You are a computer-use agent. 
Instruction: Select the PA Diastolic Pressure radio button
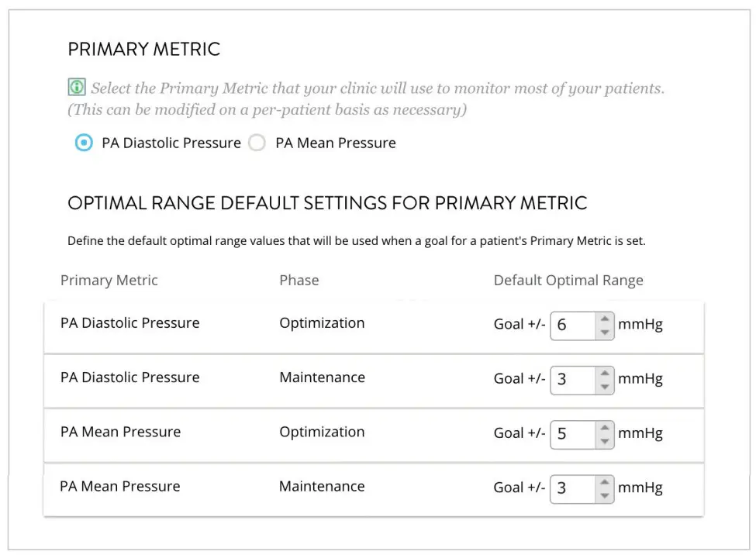click(84, 143)
